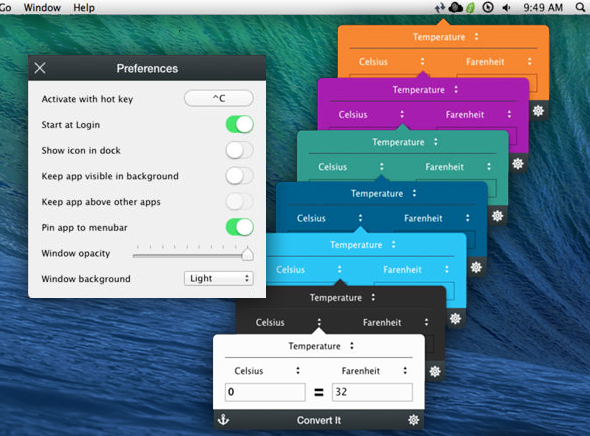Click the "Preferences" panel title

[x=147, y=68]
